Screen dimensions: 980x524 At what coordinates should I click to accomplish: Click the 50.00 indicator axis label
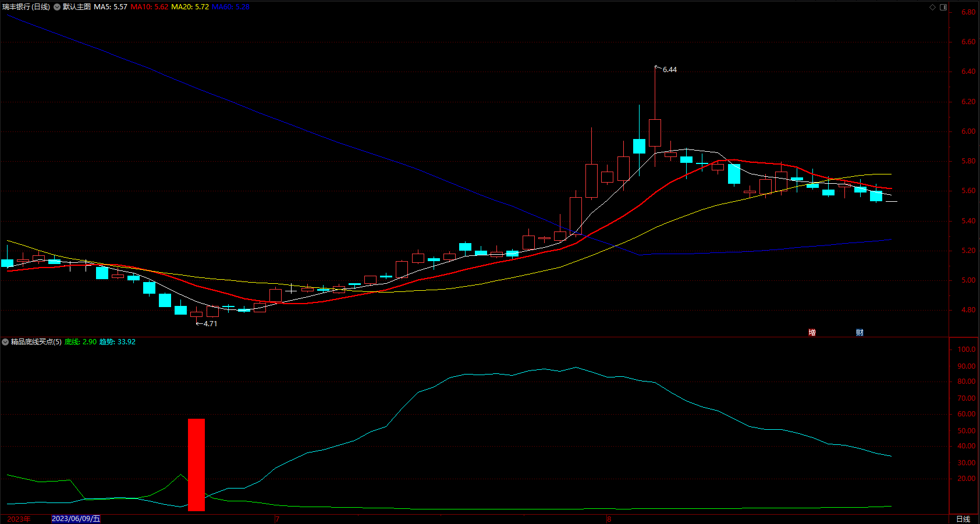pos(967,431)
